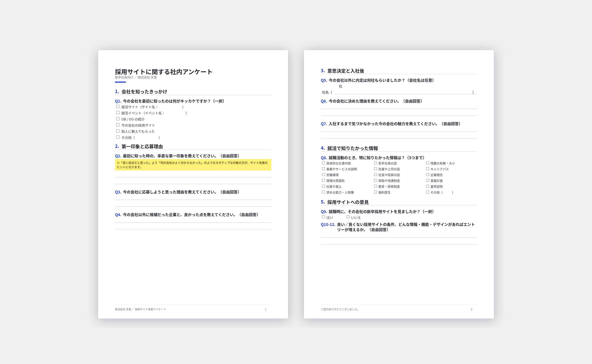Click the page number 2 in footer

(x=472, y=309)
